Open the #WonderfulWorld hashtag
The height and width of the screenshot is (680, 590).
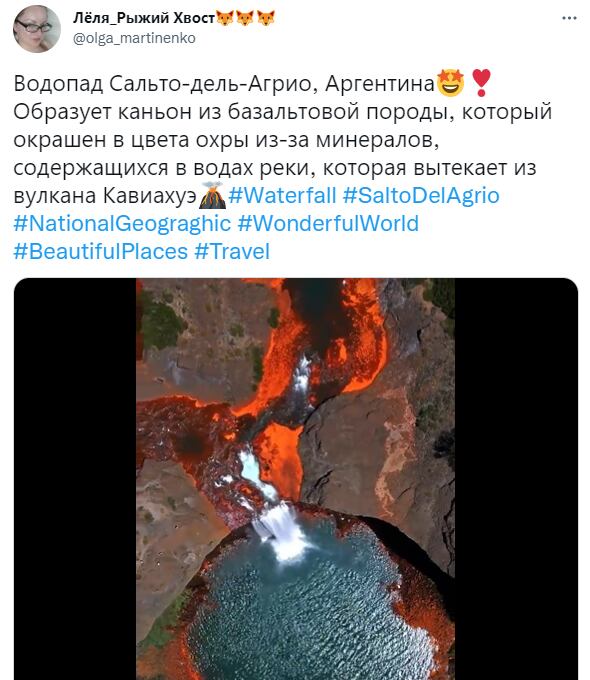[328, 224]
